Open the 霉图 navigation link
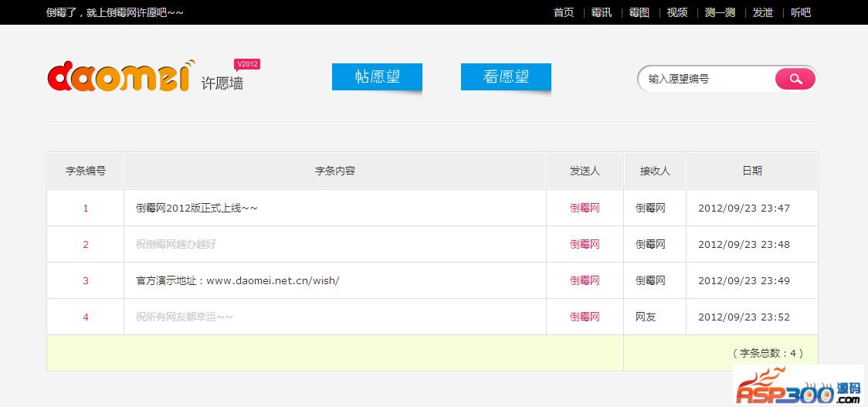Image resolution: width=868 pixels, height=407 pixels. click(x=639, y=12)
